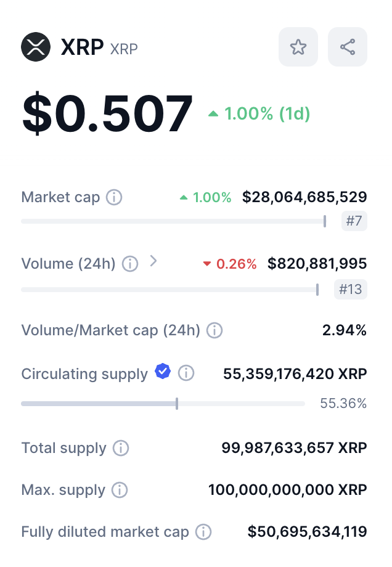Open Fully diluted market cap info icon
Screen dimensions: 392x567
203,532
